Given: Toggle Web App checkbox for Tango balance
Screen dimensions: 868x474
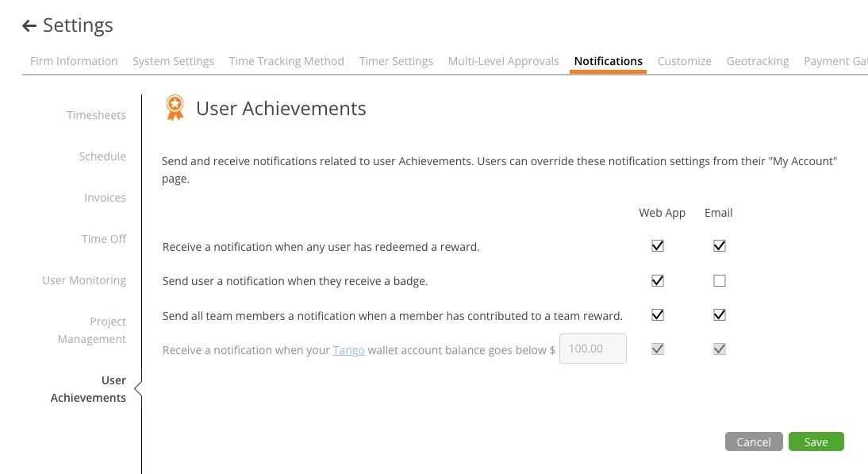Looking at the screenshot, I should point(658,349).
